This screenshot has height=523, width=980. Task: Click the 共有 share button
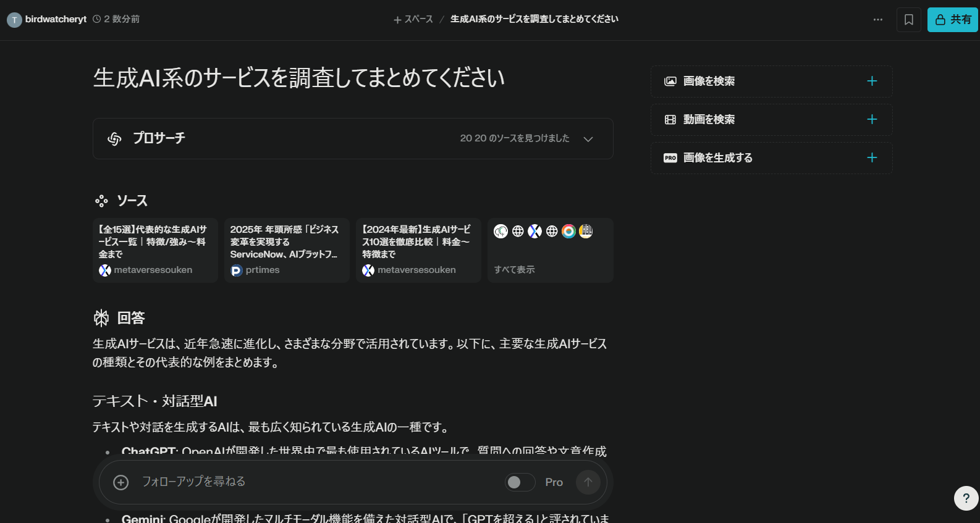(952, 20)
